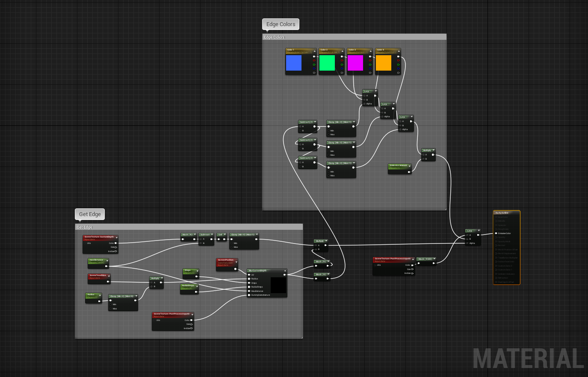
Task: Select the RadialSteps parameter node title
Action: (x=188, y=285)
